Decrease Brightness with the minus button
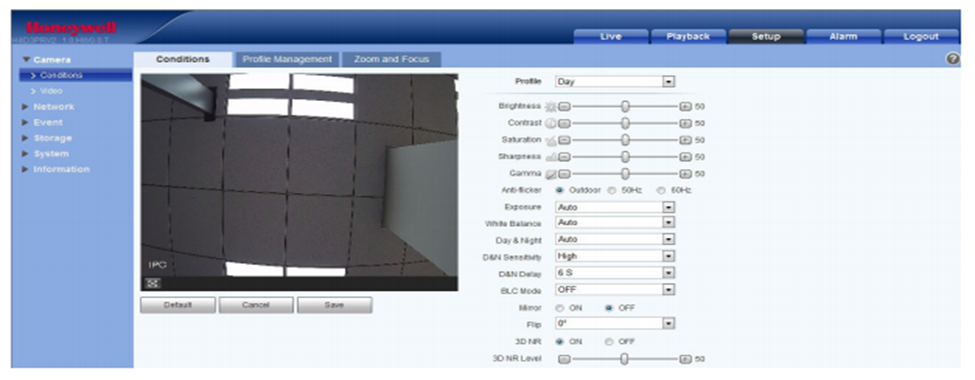The width and height of the screenshot is (975, 380). point(563,106)
